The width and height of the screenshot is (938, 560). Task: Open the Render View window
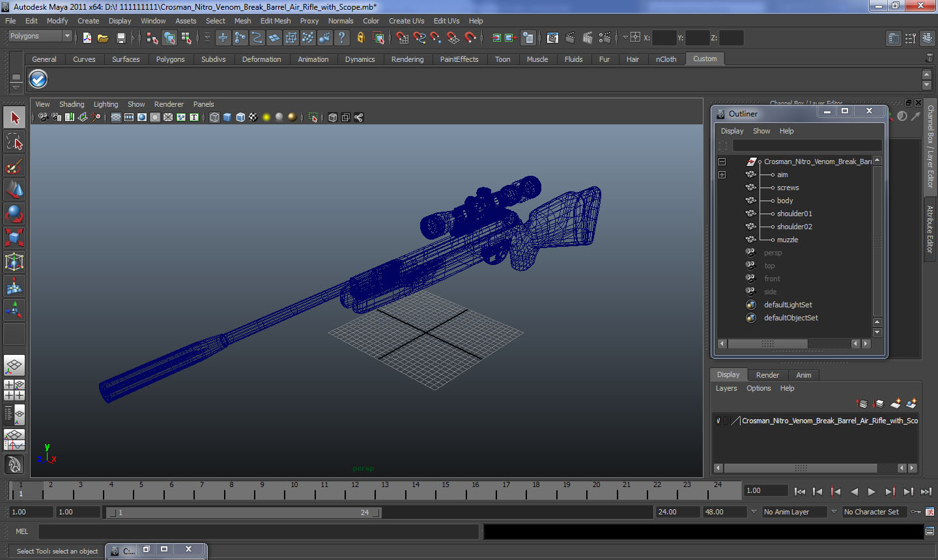click(552, 38)
